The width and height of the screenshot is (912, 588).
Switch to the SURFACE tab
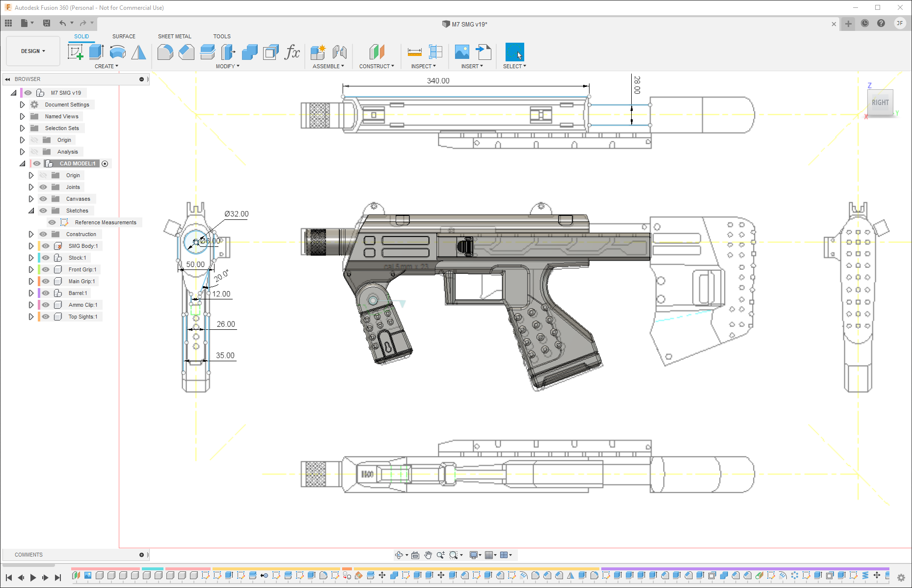coord(124,36)
